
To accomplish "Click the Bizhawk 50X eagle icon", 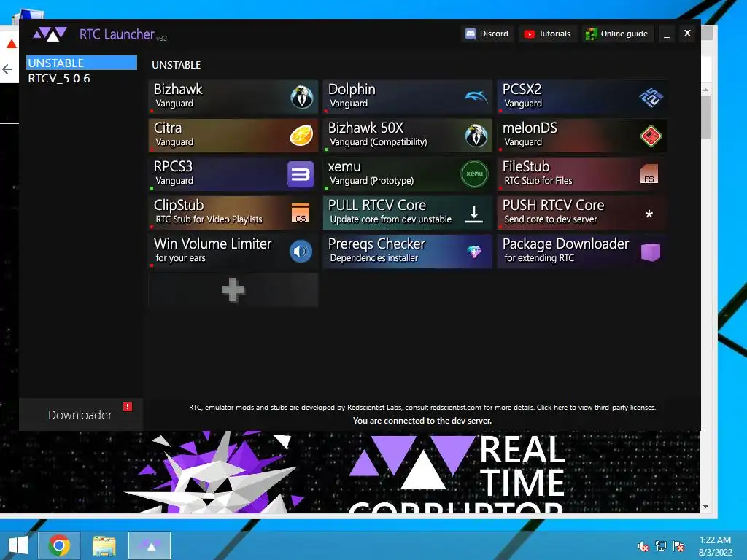I will tap(476, 136).
